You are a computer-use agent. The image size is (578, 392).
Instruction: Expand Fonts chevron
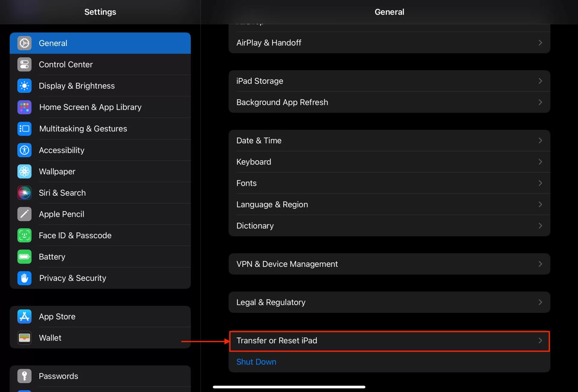coord(540,183)
